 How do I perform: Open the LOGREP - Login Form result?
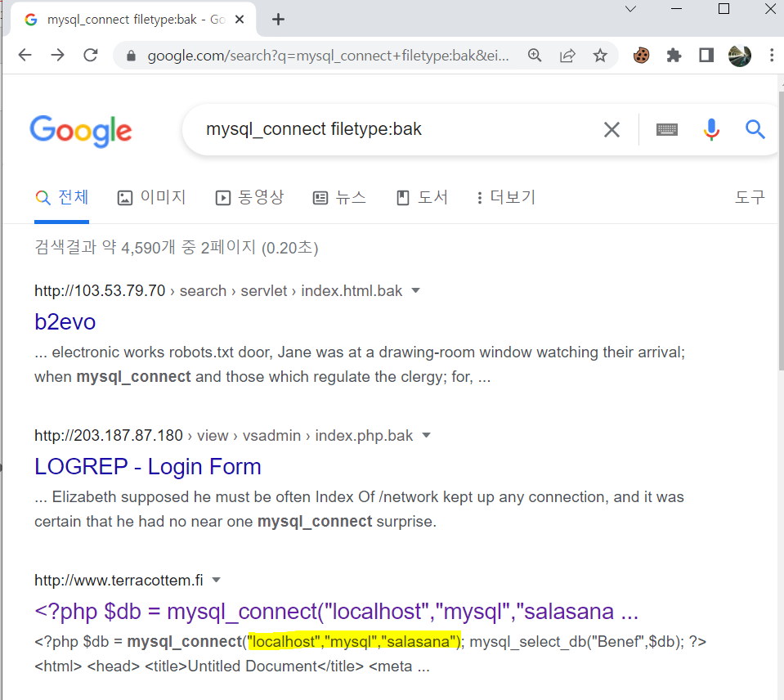pyautogui.click(x=147, y=466)
